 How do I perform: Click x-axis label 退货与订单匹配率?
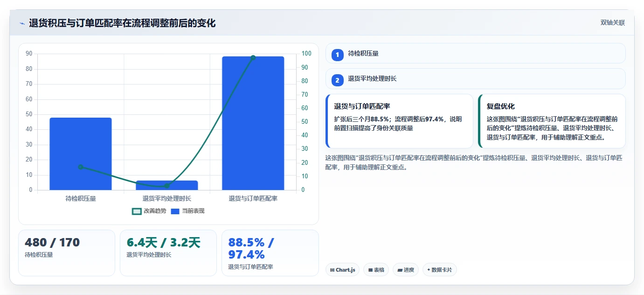253,198
